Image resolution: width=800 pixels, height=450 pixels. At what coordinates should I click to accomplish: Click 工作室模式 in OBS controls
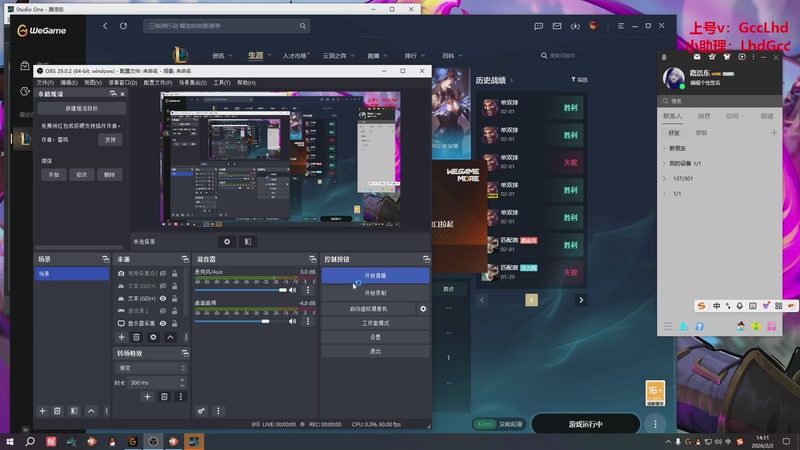coord(376,323)
